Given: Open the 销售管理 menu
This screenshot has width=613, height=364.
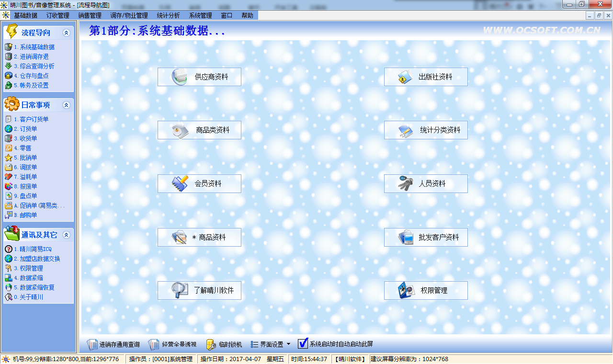Looking at the screenshot, I should [x=90, y=15].
